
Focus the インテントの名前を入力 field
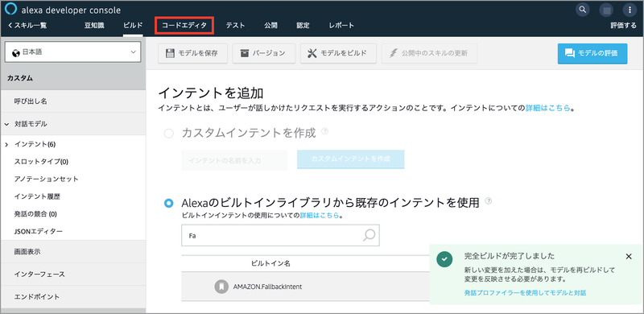point(234,160)
